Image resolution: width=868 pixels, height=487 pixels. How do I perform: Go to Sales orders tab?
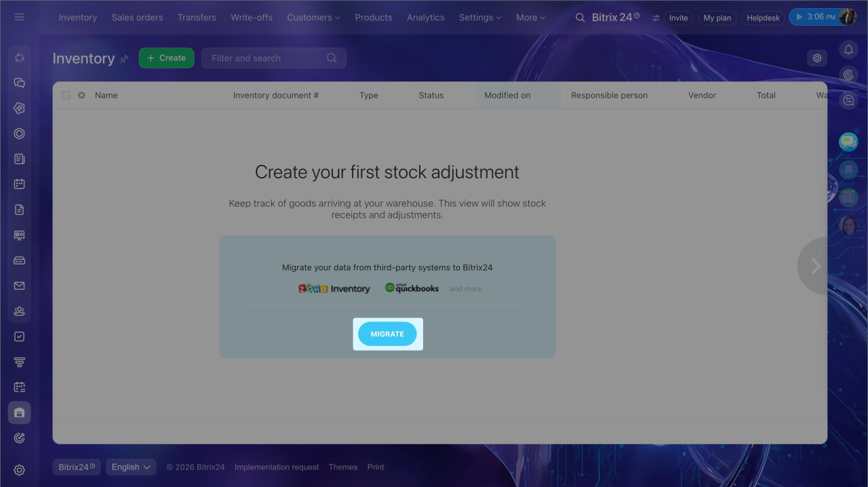coord(137,18)
